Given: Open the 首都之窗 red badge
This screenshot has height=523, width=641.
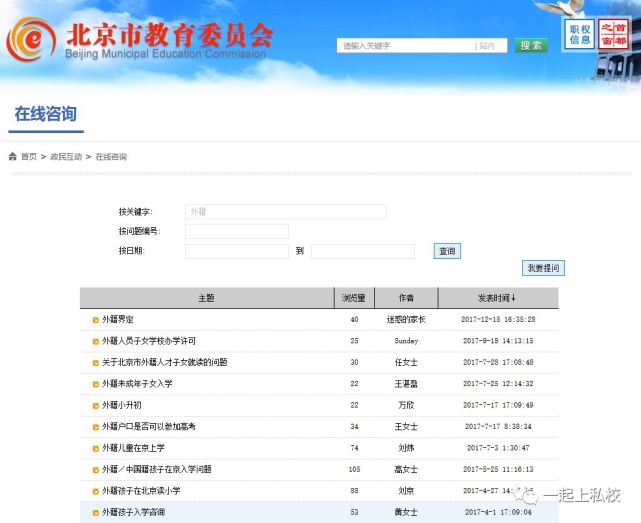Looking at the screenshot, I should tap(612, 35).
